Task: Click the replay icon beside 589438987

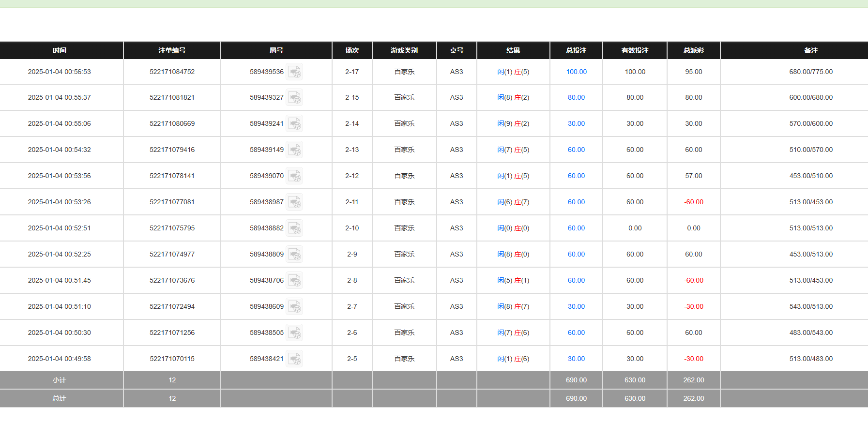Action: pyautogui.click(x=294, y=202)
